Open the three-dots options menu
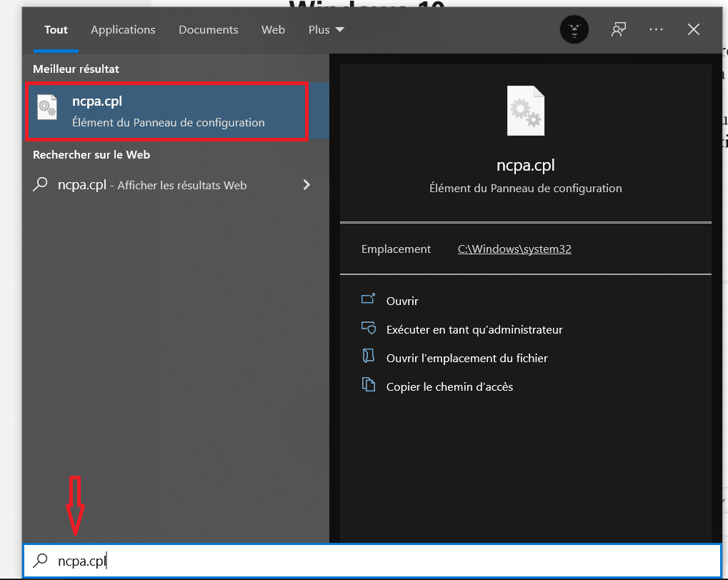The image size is (728, 580). point(656,29)
